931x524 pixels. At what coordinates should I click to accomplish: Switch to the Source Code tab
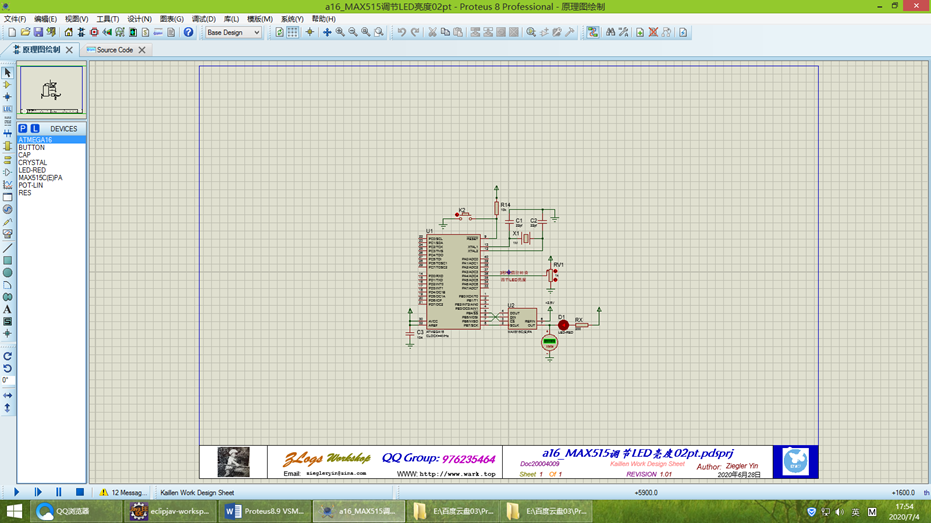point(115,50)
